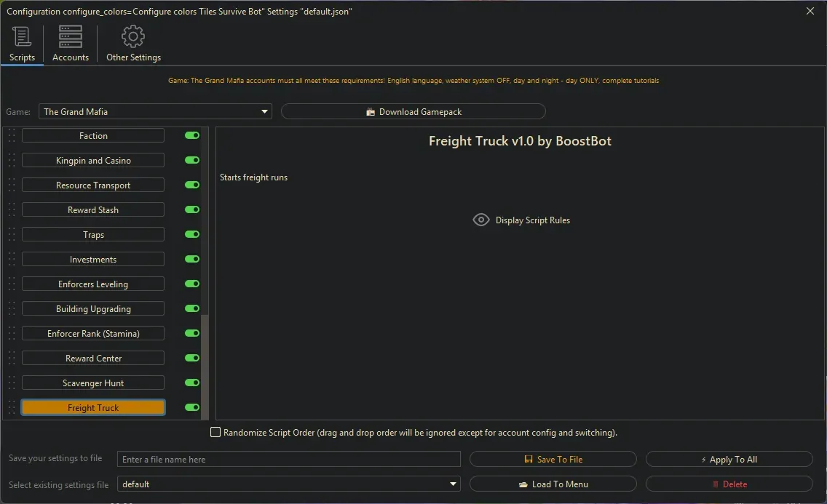Click the drag handle beside Faction
The width and height of the screenshot is (827, 504).
pos(12,136)
